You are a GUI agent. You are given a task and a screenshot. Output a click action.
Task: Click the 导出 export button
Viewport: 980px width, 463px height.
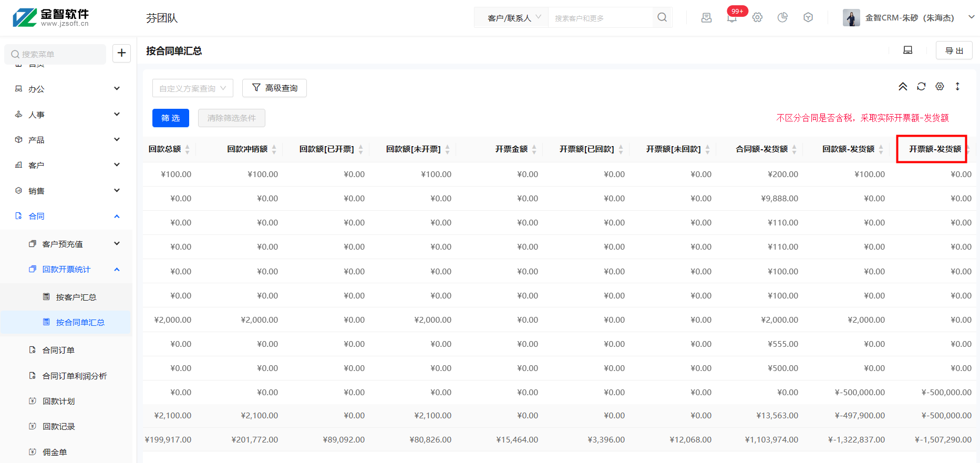(x=954, y=50)
